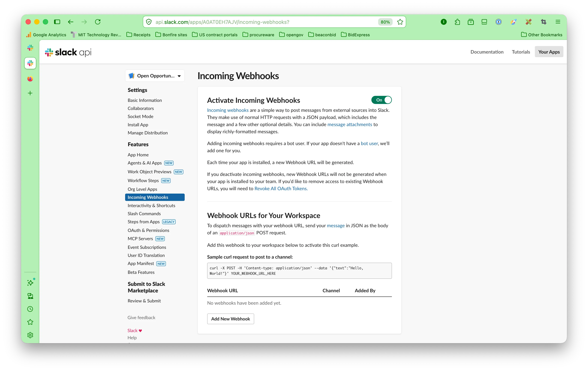The image size is (588, 371).
Task: Click the crop screenshot extension icon
Action: pyautogui.click(x=543, y=22)
